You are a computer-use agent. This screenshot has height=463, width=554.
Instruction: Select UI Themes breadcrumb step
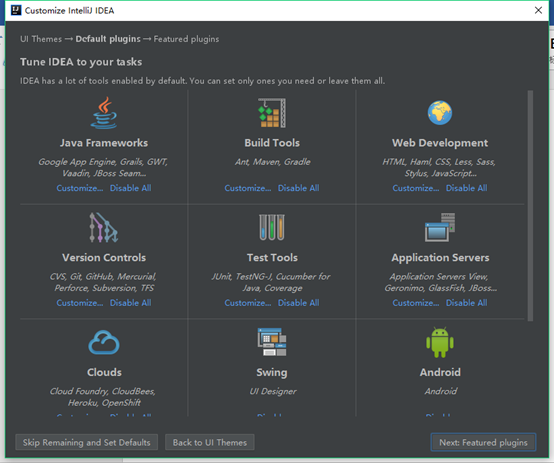click(x=41, y=39)
